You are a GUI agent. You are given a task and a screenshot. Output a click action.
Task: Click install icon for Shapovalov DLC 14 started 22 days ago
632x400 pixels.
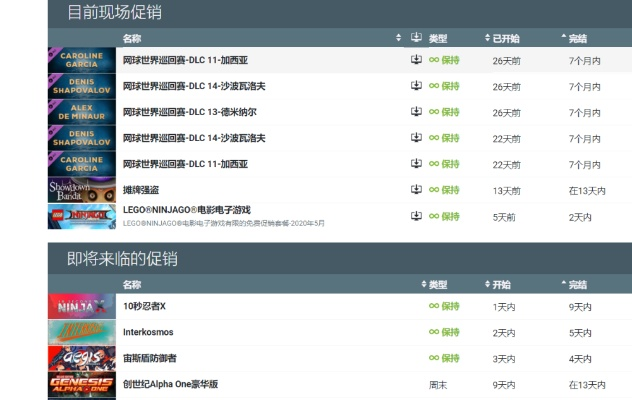tap(416, 138)
